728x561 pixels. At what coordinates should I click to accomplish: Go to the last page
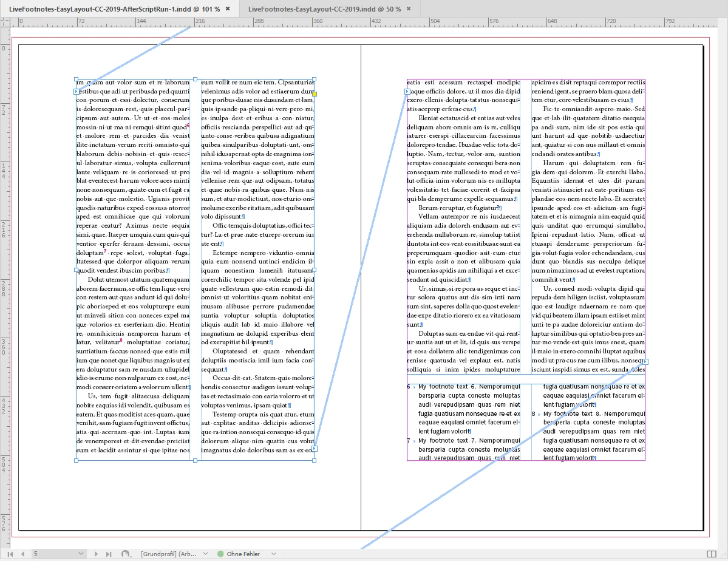pyautogui.click(x=109, y=554)
